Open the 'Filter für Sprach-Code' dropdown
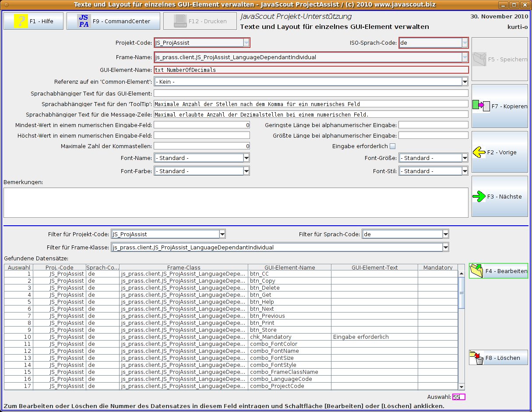Screen dimensions: 532x412 point(445,234)
